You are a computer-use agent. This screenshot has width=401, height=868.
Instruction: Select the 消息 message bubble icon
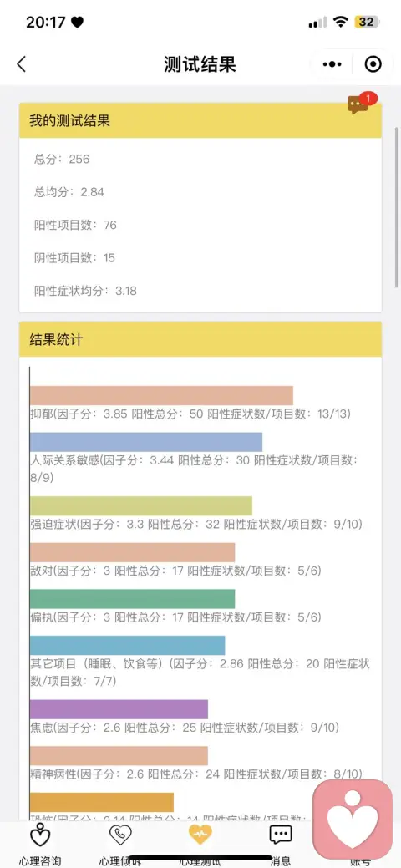(280, 835)
